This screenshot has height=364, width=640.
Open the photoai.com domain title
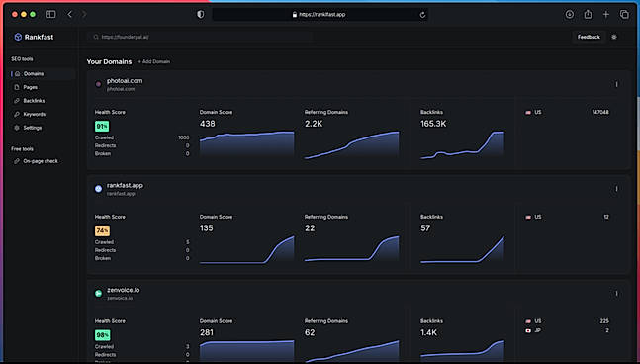click(x=125, y=81)
